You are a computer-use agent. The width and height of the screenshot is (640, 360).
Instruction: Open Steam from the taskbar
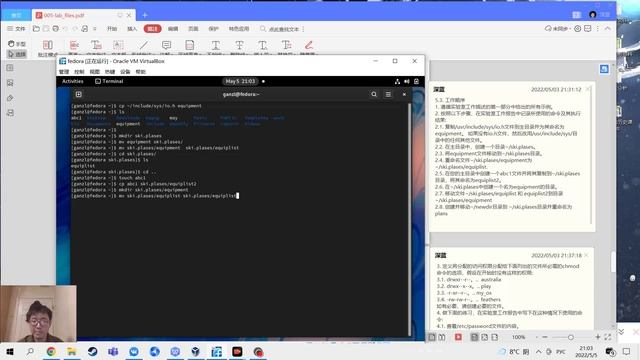pos(93,351)
